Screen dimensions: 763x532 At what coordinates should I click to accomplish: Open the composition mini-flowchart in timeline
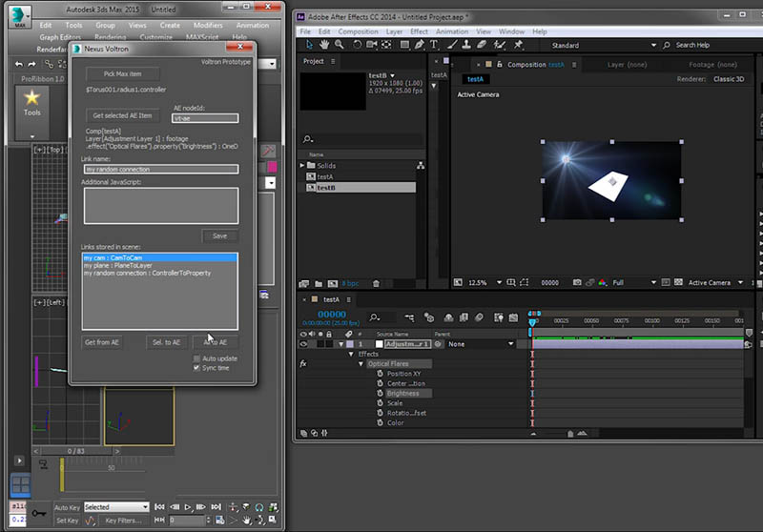click(x=409, y=317)
